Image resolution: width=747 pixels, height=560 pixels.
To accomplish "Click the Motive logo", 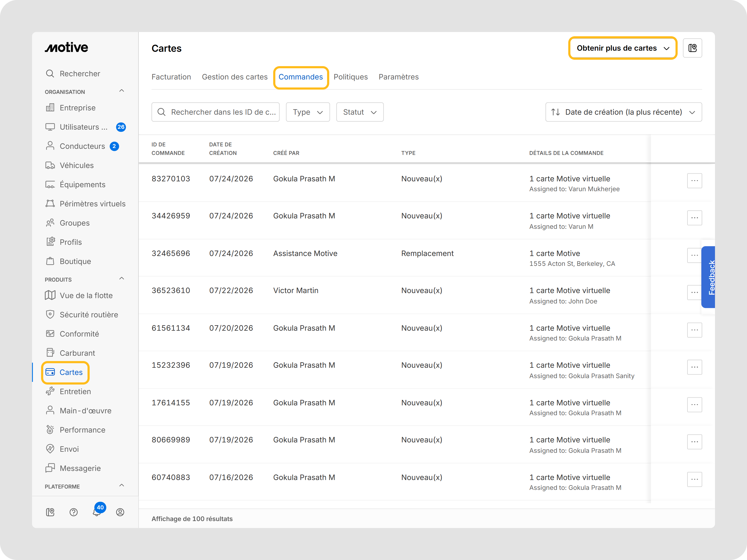I will tap(66, 47).
